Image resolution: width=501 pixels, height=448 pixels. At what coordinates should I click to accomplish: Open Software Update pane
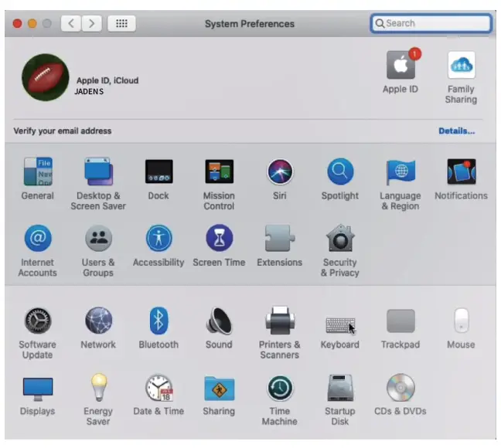tap(38, 321)
